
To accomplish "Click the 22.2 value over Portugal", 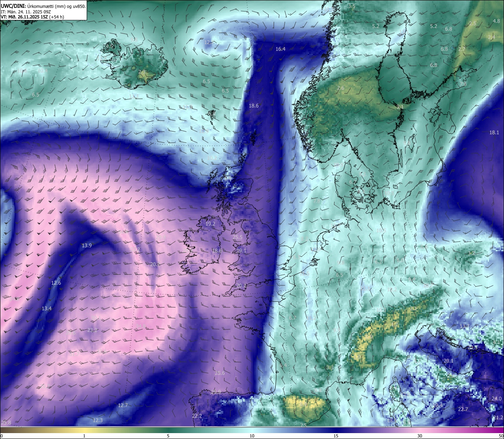I will coord(197,416).
